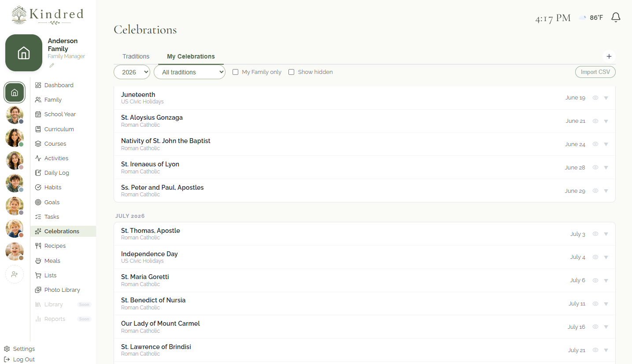
Task: Click the June 29 date
Action: pyautogui.click(x=575, y=191)
